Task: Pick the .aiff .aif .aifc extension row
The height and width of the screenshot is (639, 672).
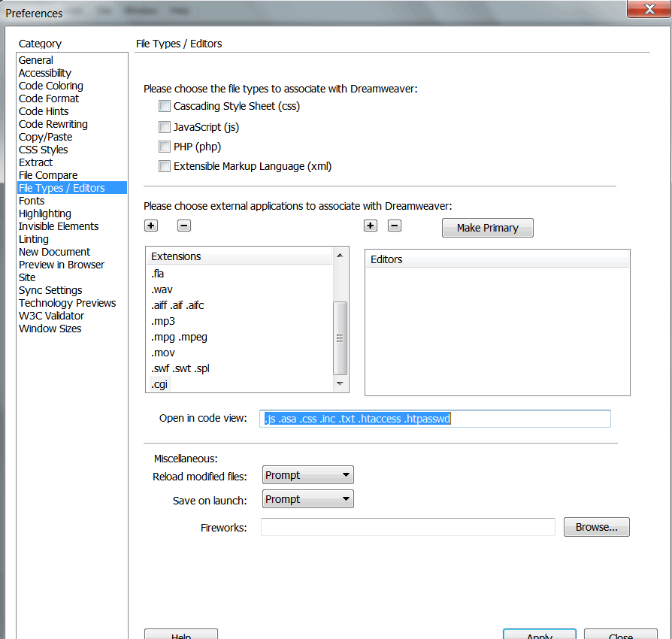Action: coord(240,305)
